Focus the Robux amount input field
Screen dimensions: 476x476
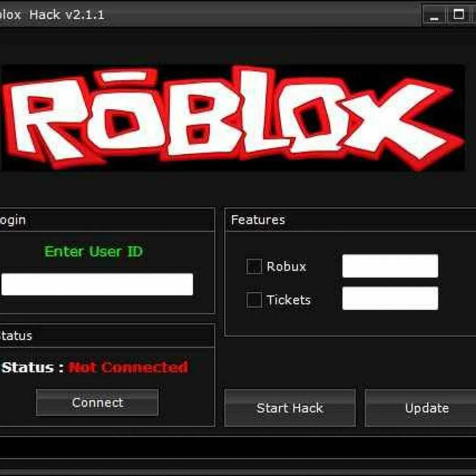tap(390, 266)
